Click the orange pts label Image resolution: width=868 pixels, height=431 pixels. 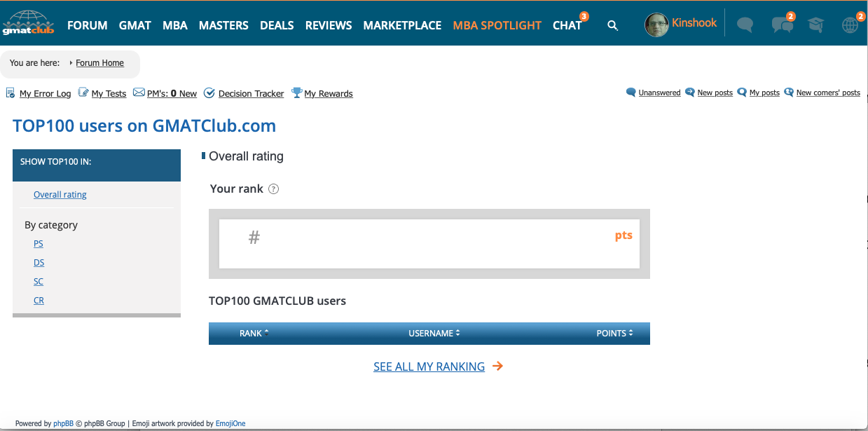tap(624, 235)
